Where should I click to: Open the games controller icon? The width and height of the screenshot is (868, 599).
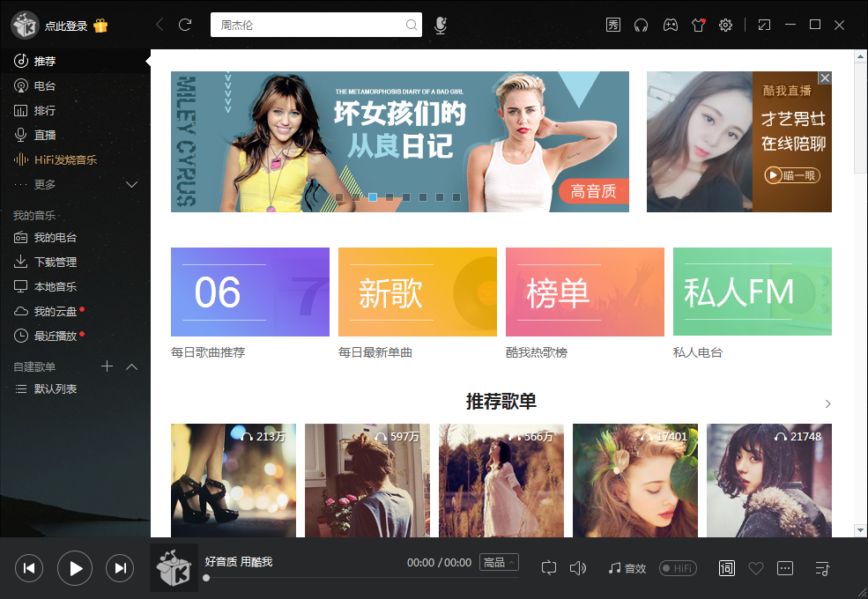[671, 25]
